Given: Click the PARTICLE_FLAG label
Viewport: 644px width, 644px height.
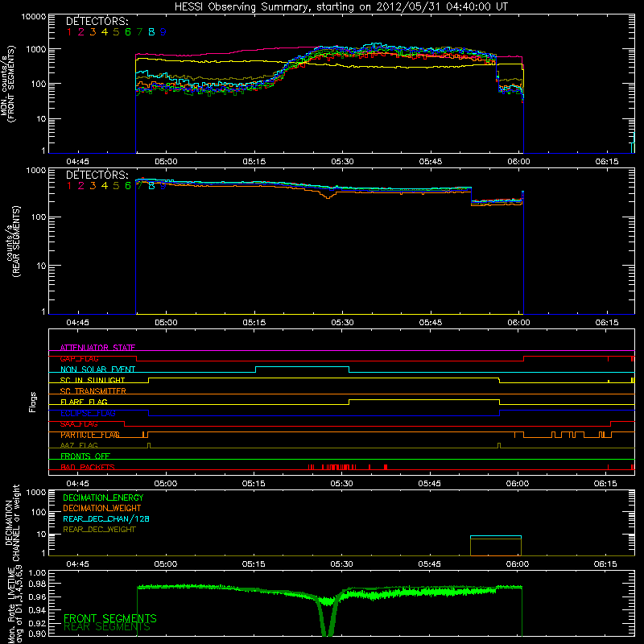Looking at the screenshot, I should 90,435.
